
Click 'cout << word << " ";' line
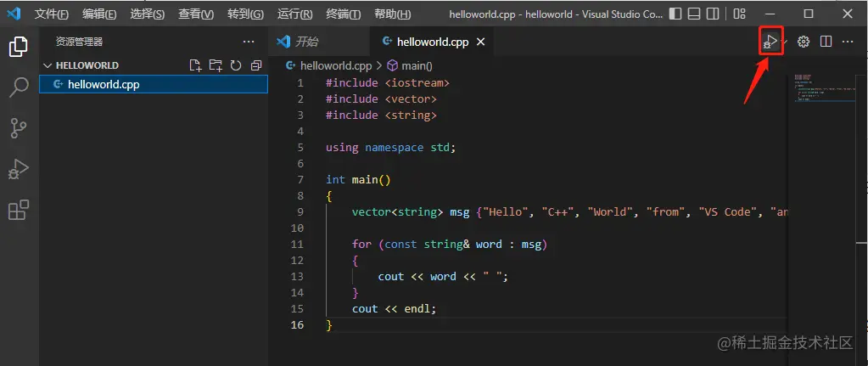[x=443, y=276]
